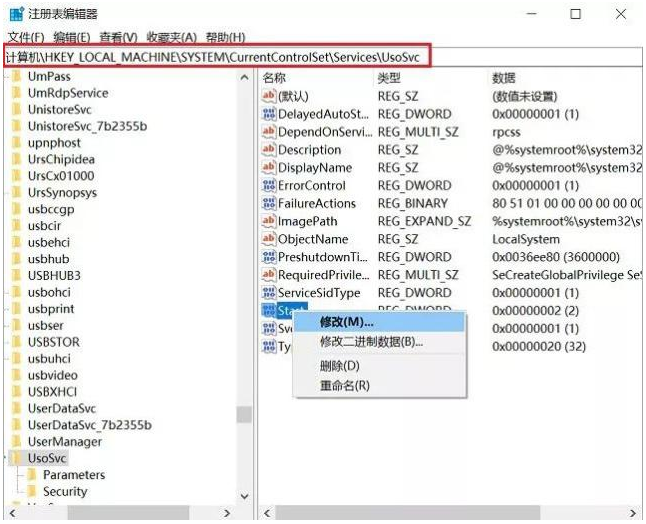This screenshot has width=646, height=524.
Task: Click the FailureActions binary value icon
Action: coord(268,204)
